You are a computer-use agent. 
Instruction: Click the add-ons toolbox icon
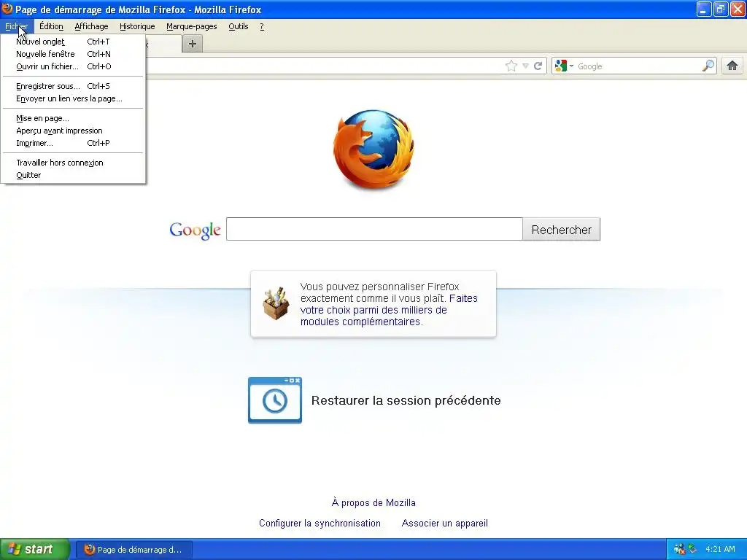point(275,304)
